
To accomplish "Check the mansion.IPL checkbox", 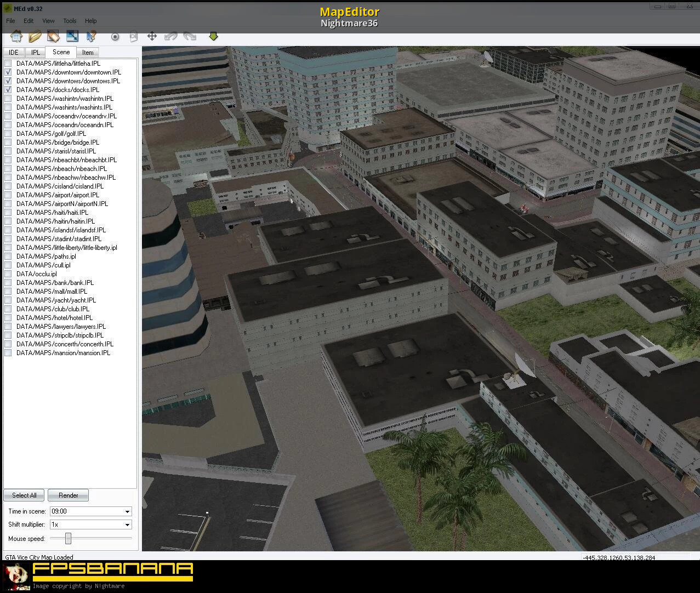I will 8,353.
